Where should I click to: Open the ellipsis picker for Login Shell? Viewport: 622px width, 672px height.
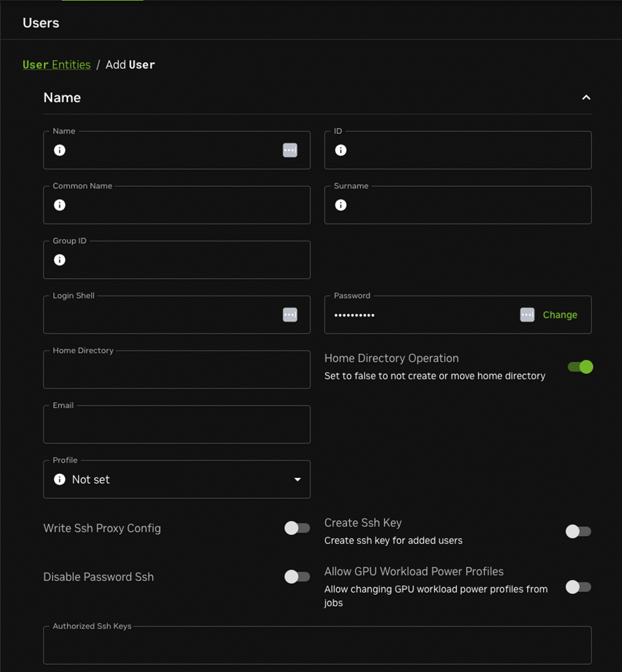290,315
